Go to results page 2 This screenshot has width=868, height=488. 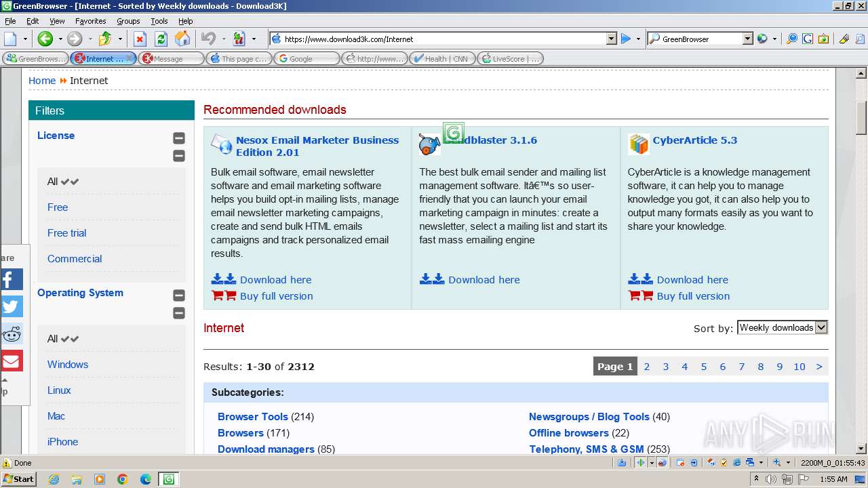point(647,367)
